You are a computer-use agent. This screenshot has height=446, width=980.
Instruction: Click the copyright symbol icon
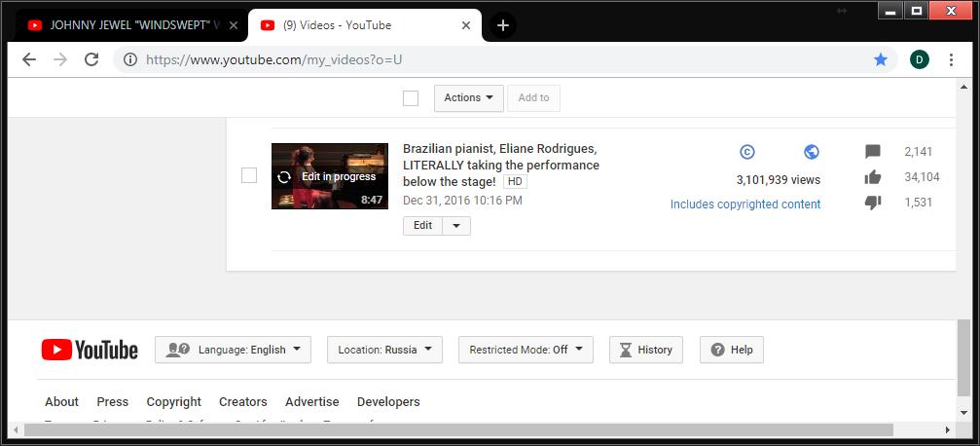pyautogui.click(x=746, y=151)
